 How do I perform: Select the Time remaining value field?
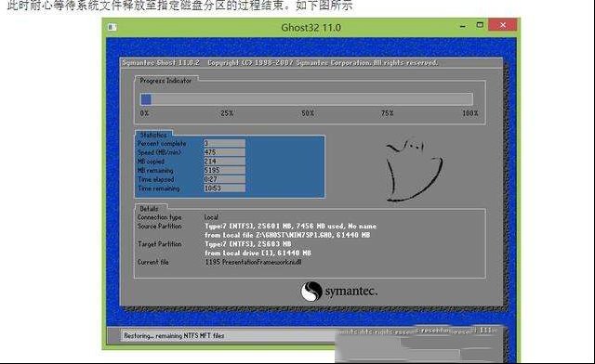pos(225,188)
